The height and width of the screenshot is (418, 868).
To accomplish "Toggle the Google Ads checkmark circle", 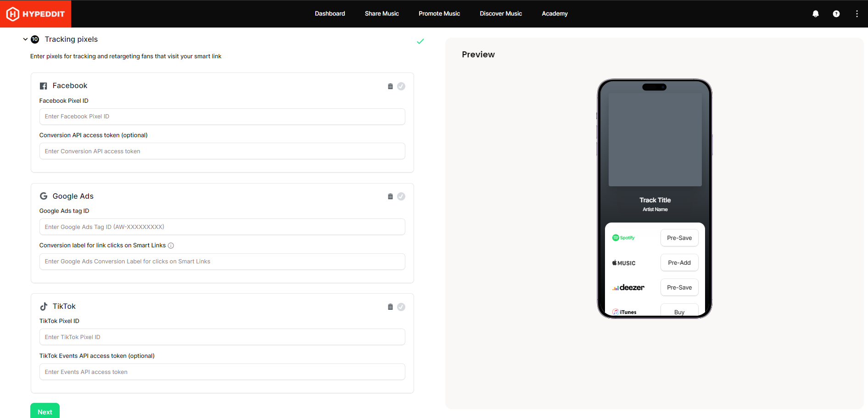I will pos(401,196).
